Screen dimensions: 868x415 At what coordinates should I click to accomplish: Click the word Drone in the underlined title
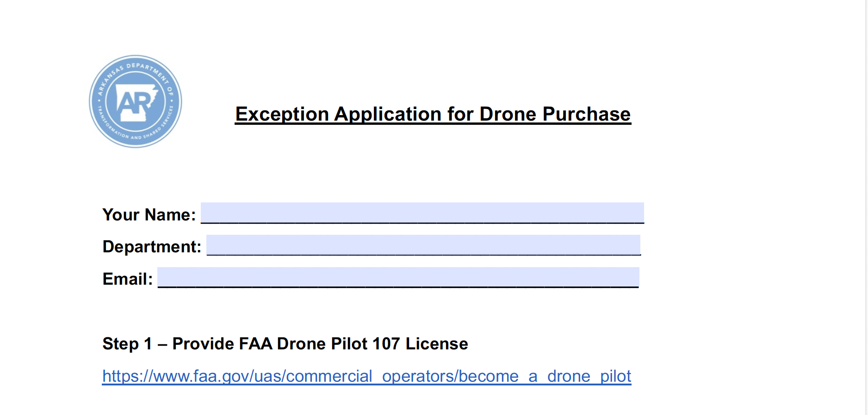508,114
